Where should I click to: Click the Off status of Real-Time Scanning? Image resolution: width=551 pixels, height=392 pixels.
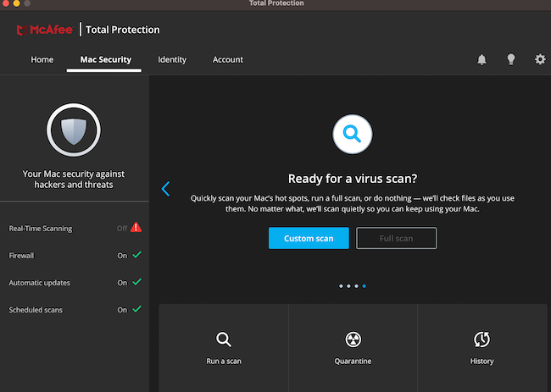point(122,229)
